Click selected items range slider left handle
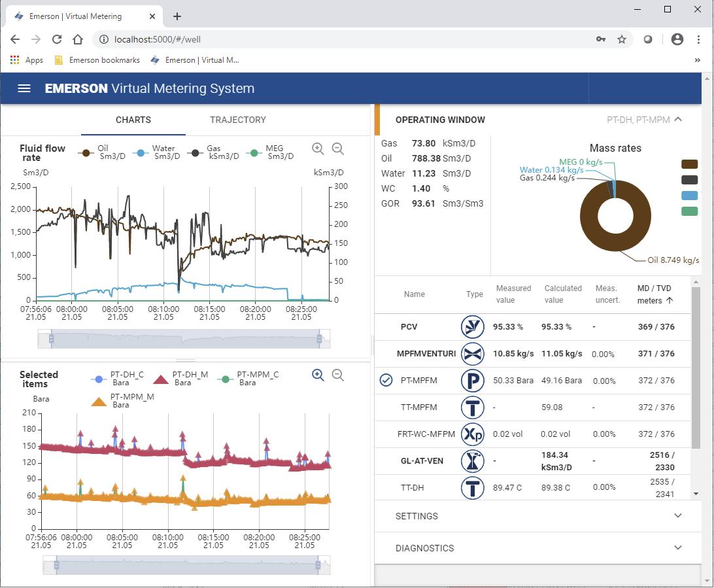 click(x=56, y=565)
